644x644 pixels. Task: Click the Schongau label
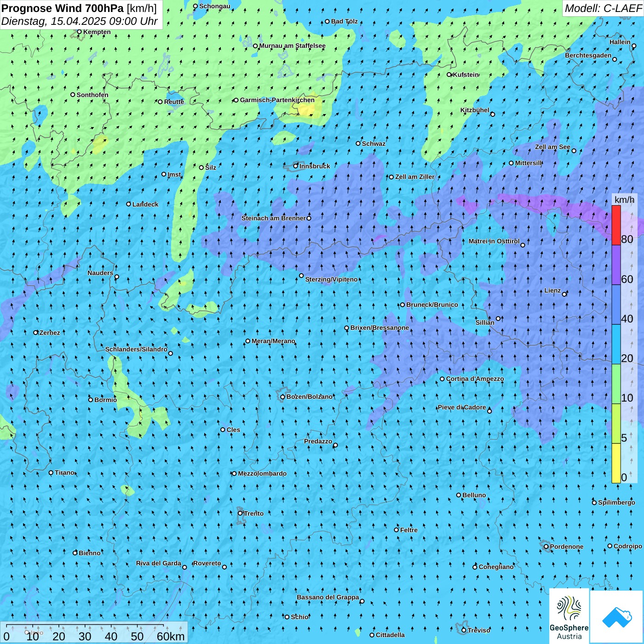point(214,6)
